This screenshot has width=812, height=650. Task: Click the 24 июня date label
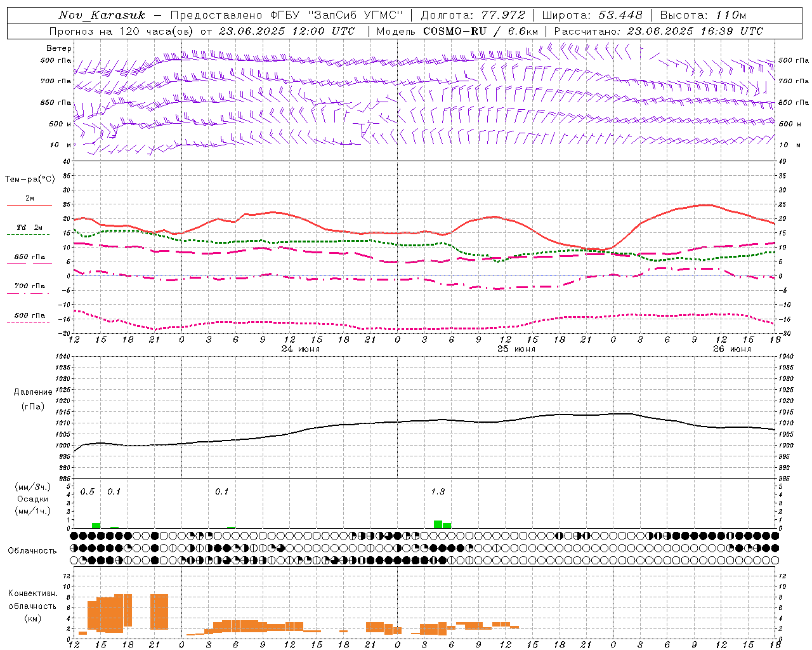301,349
